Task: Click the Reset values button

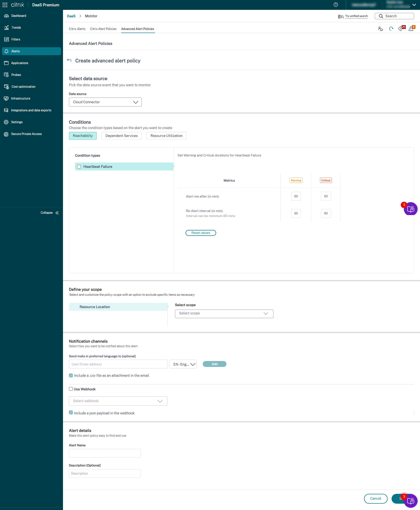Action: pyautogui.click(x=201, y=233)
